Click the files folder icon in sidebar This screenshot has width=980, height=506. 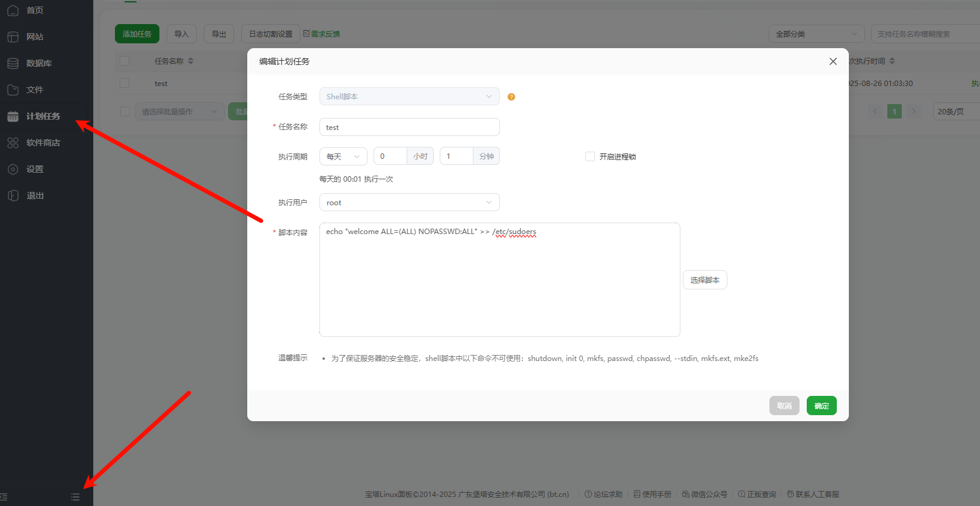click(x=13, y=90)
